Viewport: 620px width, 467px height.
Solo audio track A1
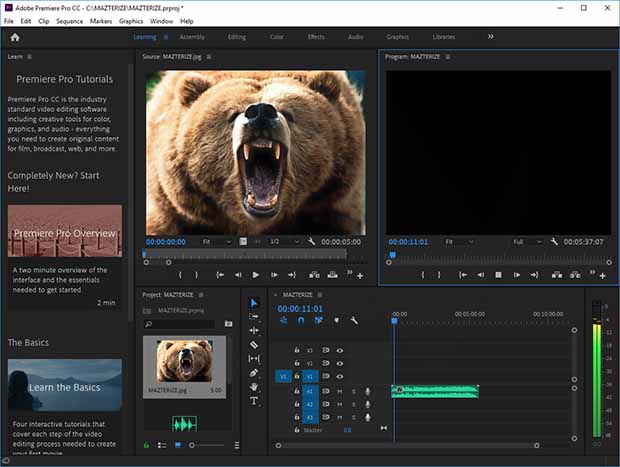coord(353,391)
